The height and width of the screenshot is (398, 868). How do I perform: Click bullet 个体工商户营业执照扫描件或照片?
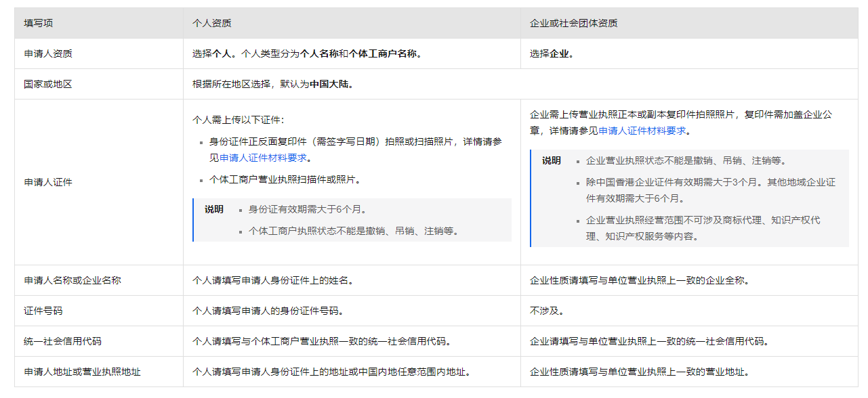(x=285, y=179)
